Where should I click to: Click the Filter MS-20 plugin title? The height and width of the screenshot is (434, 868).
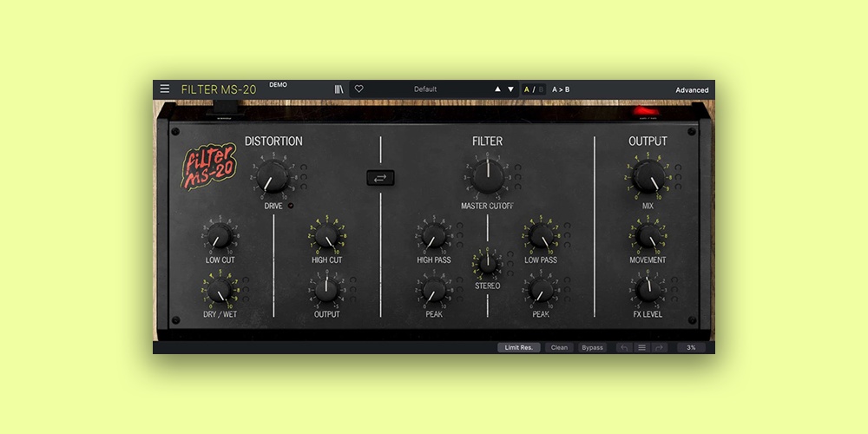click(218, 89)
